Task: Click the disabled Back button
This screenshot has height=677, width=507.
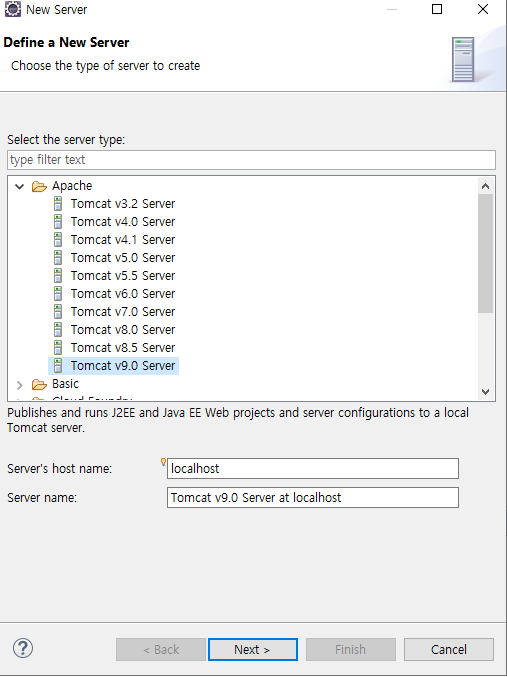Action: pyautogui.click(x=161, y=649)
